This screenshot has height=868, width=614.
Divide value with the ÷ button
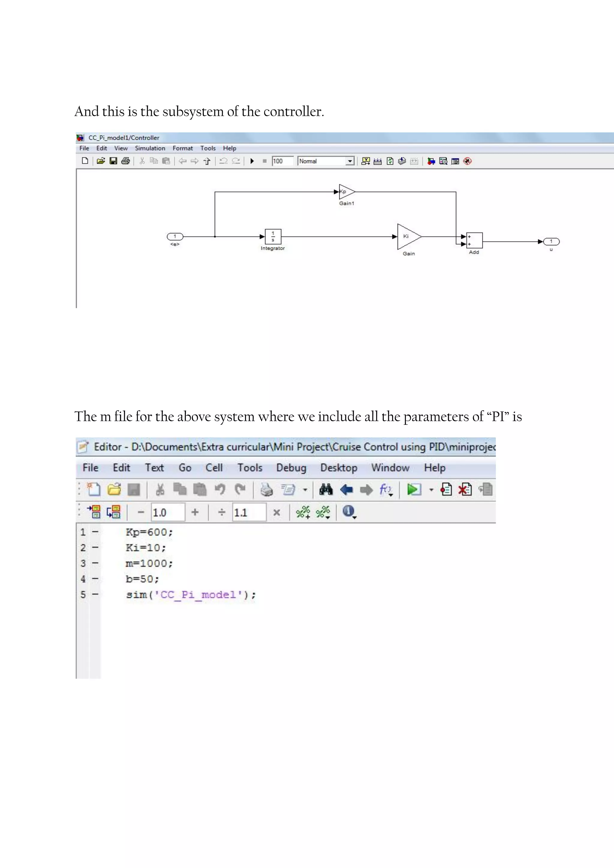[x=222, y=512]
